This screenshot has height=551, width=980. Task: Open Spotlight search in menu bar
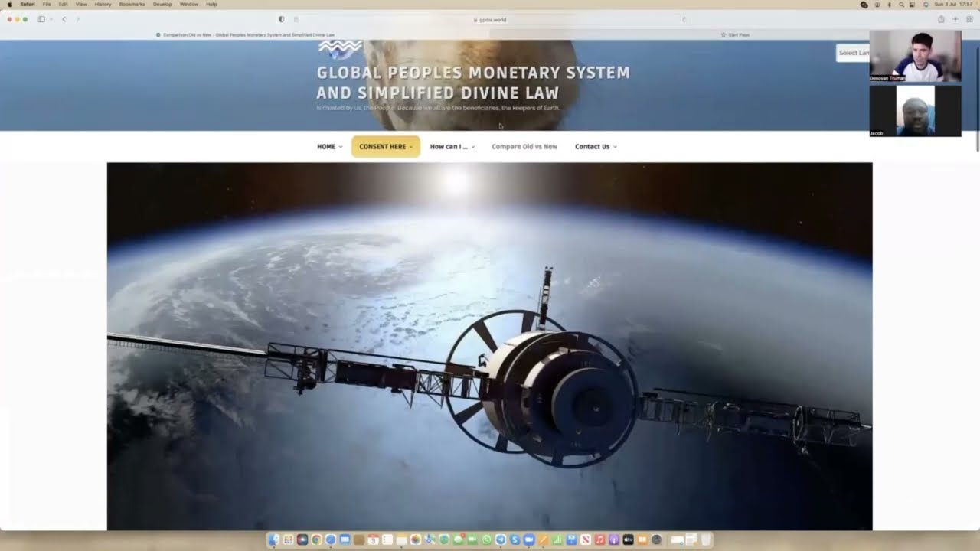point(901,5)
